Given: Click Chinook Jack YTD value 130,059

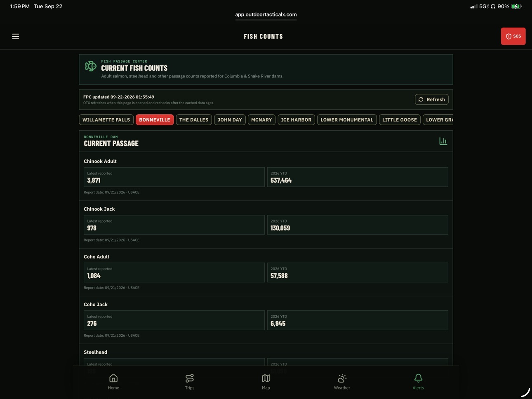Looking at the screenshot, I should 280,228.
